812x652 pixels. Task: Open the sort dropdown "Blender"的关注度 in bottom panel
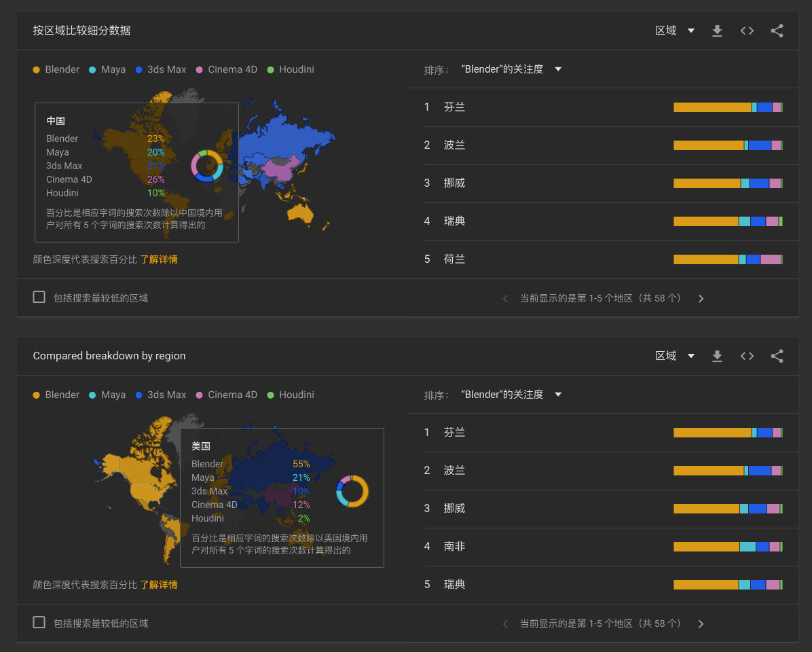511,395
